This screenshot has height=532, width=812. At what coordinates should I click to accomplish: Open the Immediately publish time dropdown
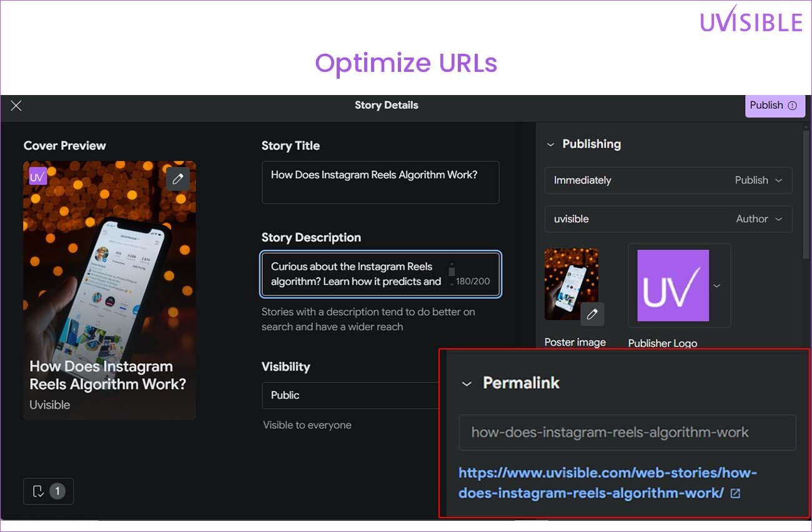click(668, 180)
